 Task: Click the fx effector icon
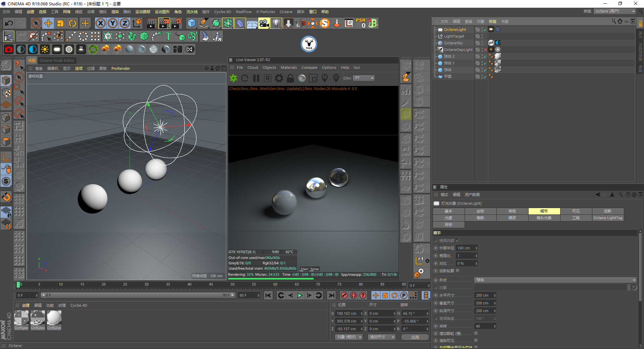click(x=217, y=36)
